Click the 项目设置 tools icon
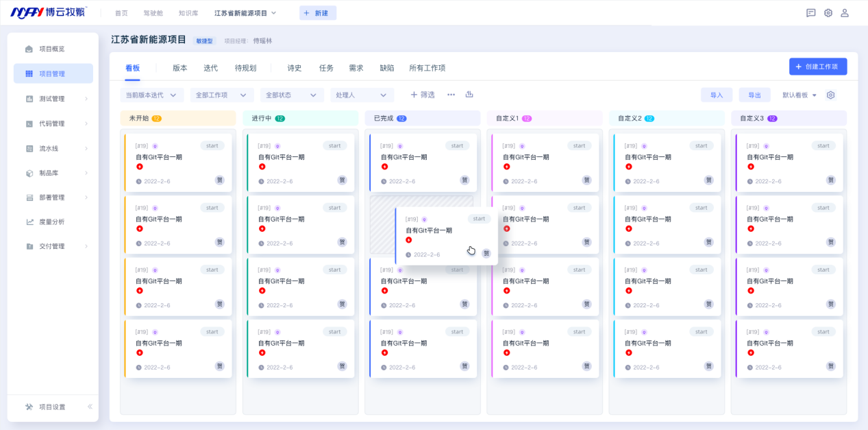This screenshot has height=430, width=868. coord(29,407)
